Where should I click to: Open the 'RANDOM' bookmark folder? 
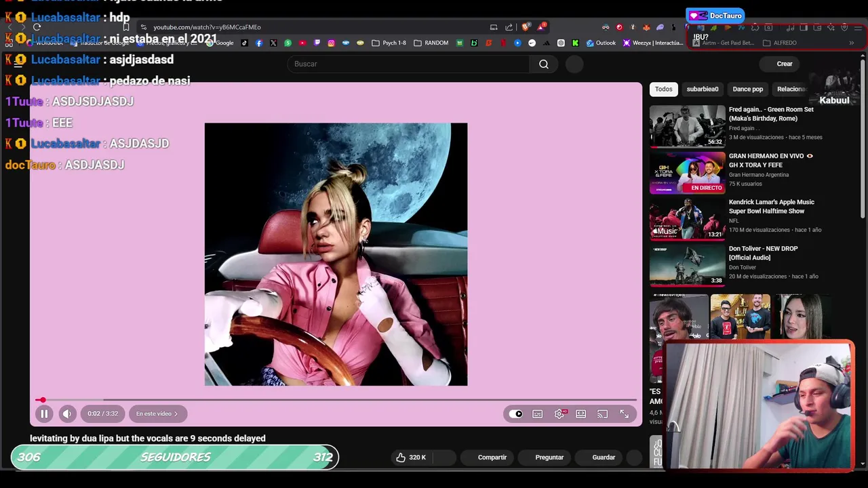coord(431,43)
